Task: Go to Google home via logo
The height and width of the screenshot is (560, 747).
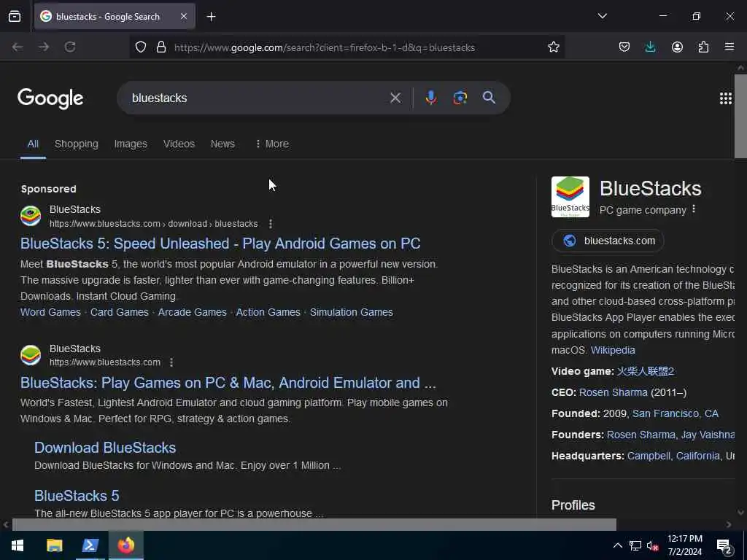Action: (50, 98)
